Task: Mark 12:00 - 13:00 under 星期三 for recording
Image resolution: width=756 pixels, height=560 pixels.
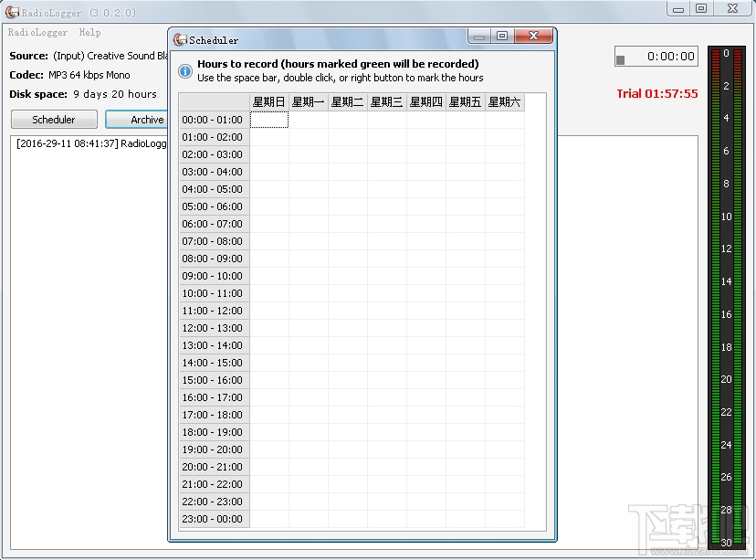Action: [x=386, y=328]
